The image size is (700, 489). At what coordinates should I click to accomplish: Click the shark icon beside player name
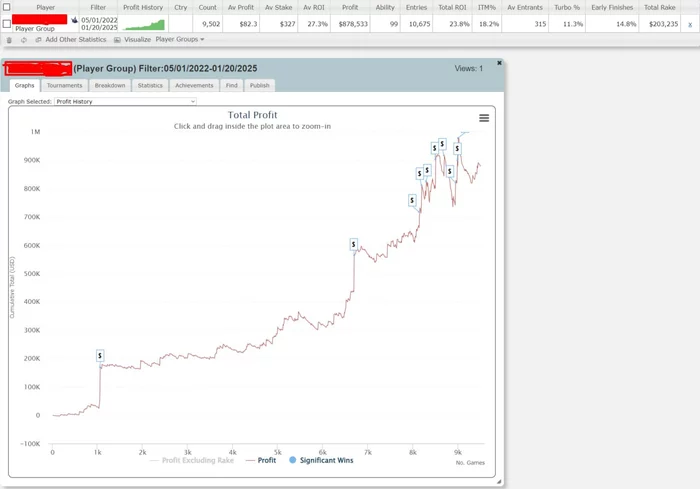tap(74, 20)
